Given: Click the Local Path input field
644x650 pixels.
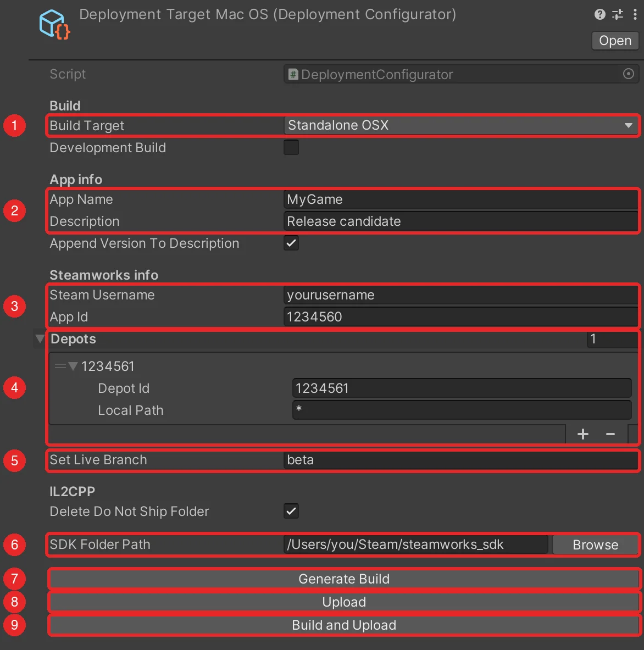Looking at the screenshot, I should pos(462,410).
